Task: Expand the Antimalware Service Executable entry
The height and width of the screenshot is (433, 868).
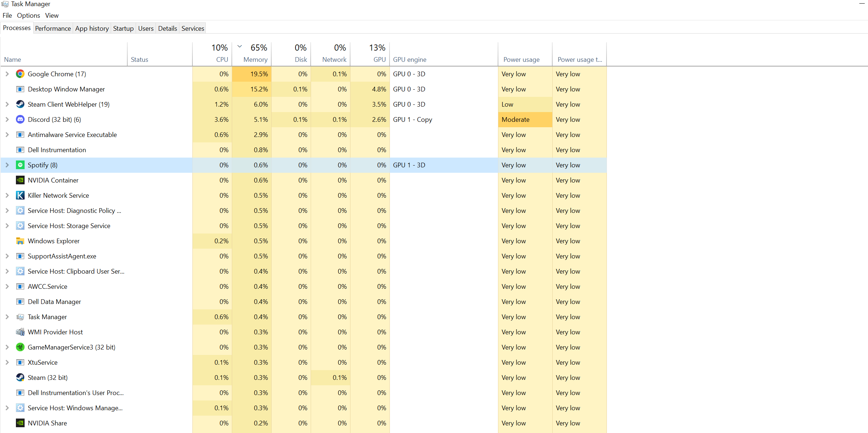Action: [x=7, y=135]
